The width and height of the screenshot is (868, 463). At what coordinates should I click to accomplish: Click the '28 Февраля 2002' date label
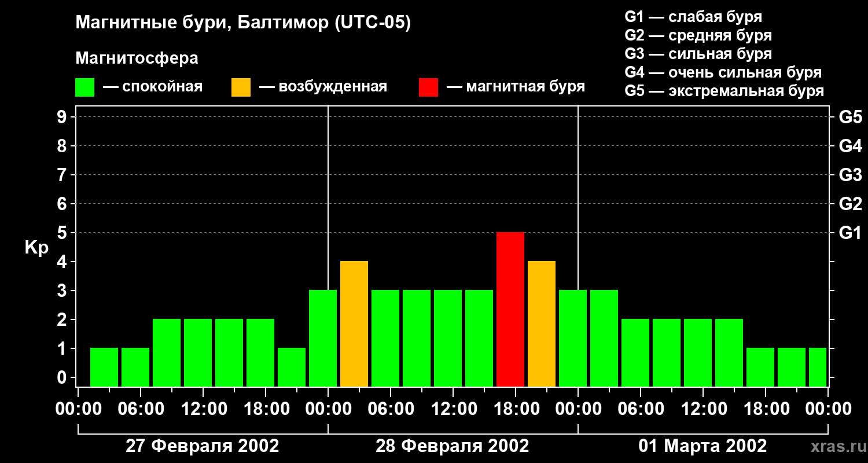[453, 446]
